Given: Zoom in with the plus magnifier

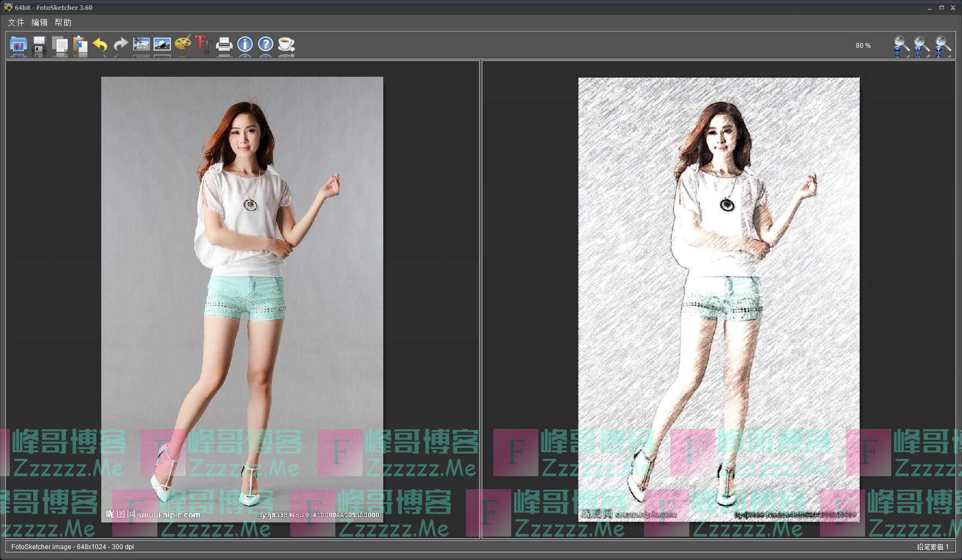Looking at the screenshot, I should point(942,45).
